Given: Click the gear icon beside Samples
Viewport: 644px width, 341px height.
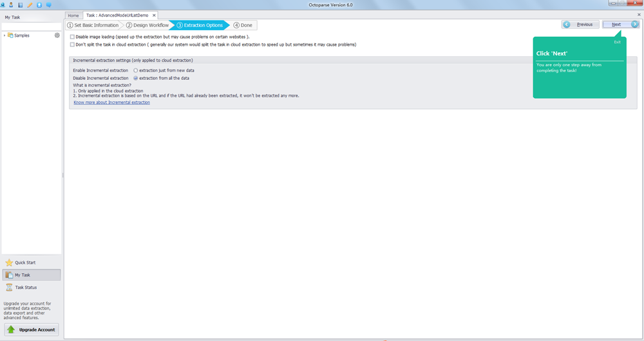Looking at the screenshot, I should click(57, 35).
